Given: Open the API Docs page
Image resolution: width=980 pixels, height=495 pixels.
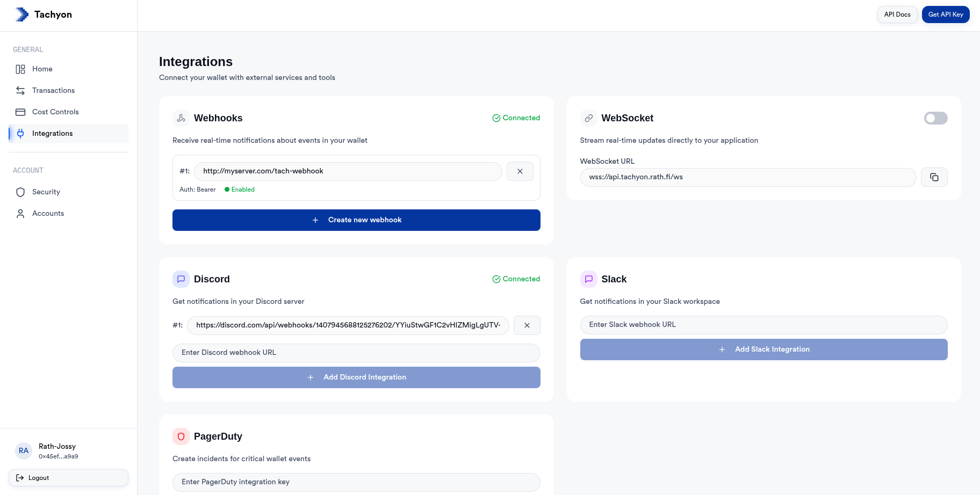Looking at the screenshot, I should tap(897, 14).
